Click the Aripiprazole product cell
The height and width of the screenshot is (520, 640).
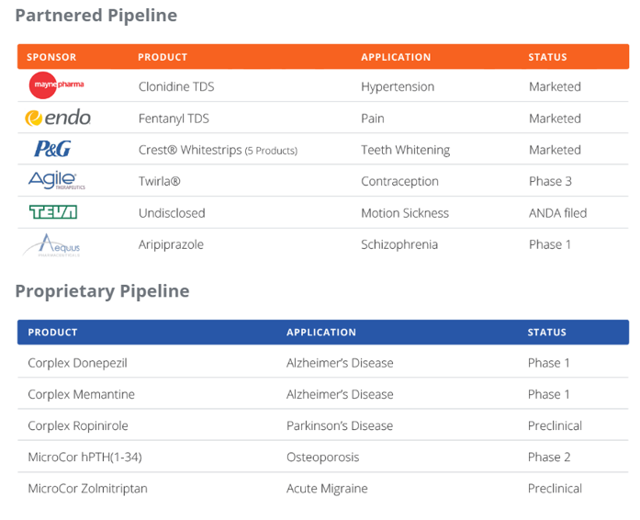click(171, 244)
